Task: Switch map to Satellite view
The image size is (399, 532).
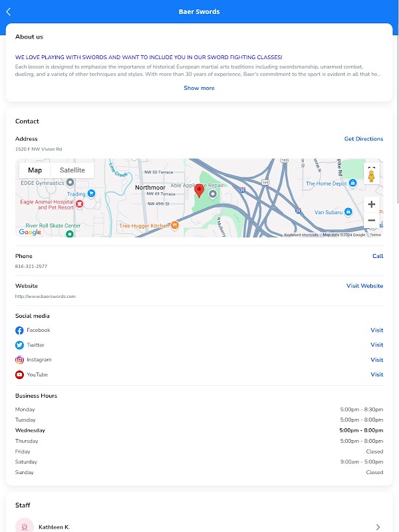Action: 72,170
